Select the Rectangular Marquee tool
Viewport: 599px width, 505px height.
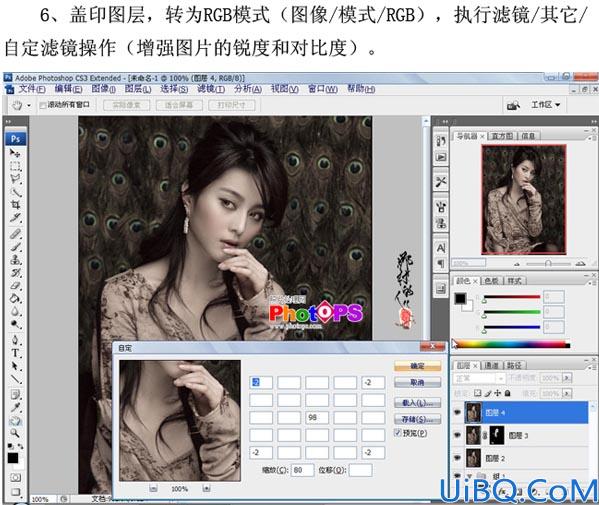point(15,167)
